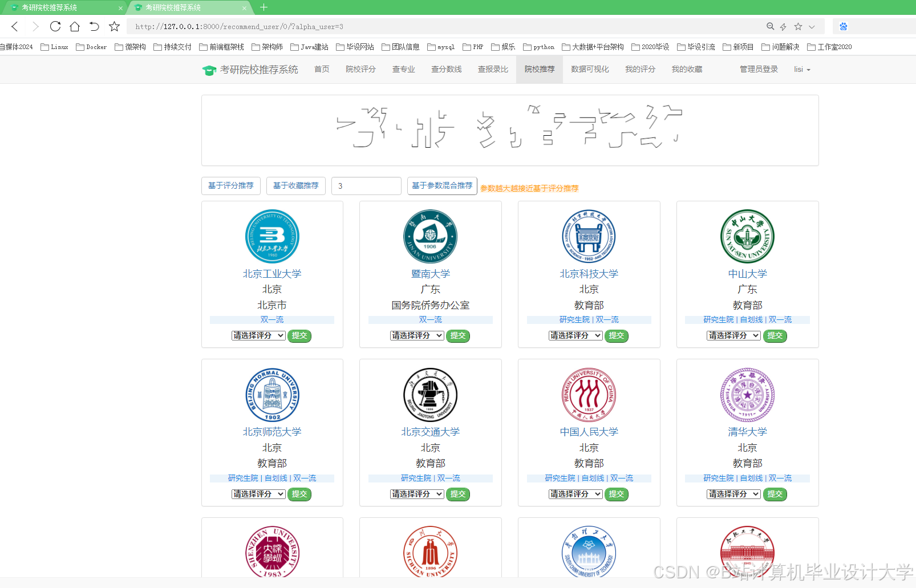Screen dimensions: 916x588
Task: Open the Docker bookmark folder
Action: [91, 47]
